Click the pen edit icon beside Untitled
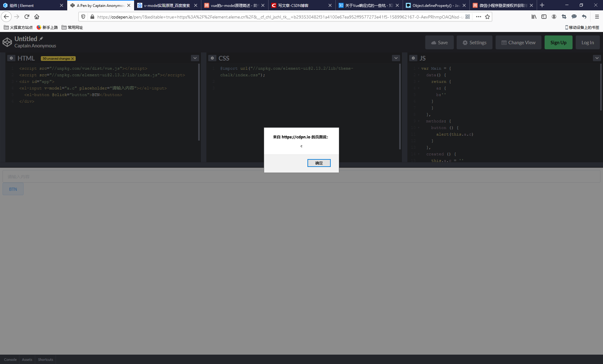This screenshot has height=364, width=603. pos(41,38)
